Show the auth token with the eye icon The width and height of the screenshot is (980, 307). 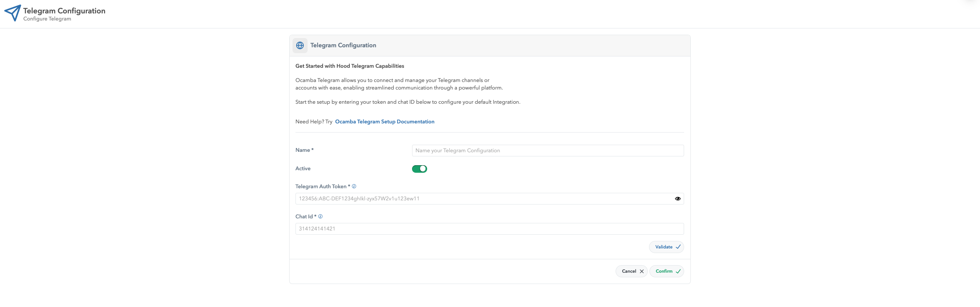[678, 199]
